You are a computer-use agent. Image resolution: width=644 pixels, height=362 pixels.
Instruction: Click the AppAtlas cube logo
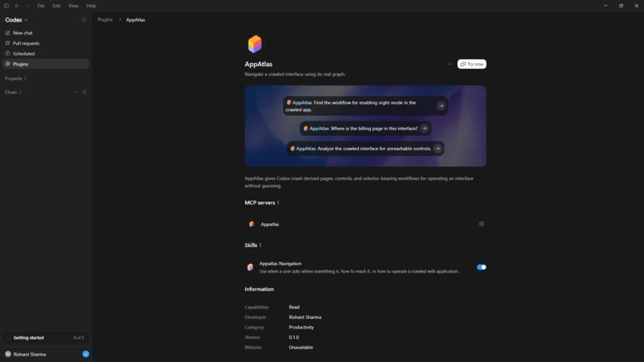(255, 44)
